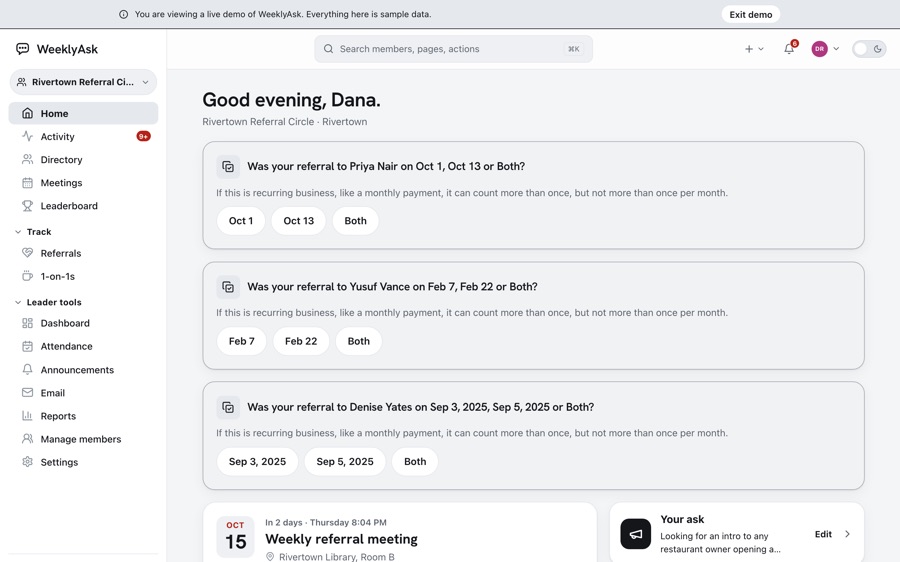Open Your ask chevron arrow
Image resolution: width=900 pixels, height=562 pixels.
(x=847, y=534)
